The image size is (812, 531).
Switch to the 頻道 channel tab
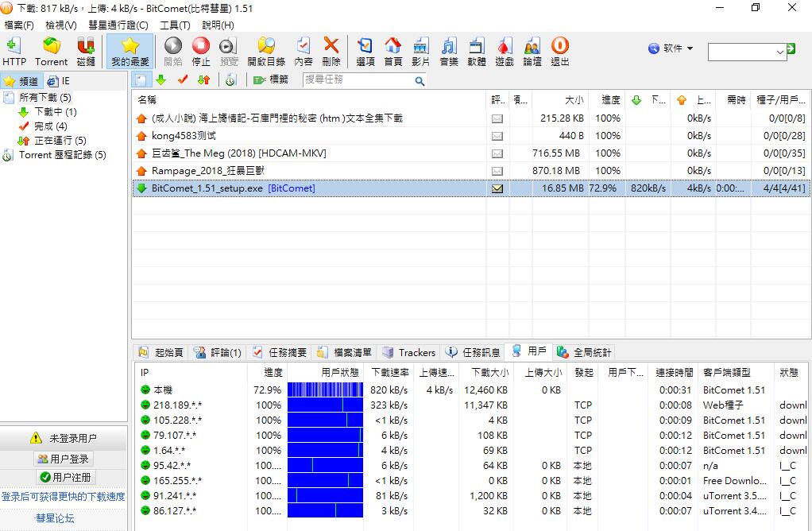point(21,81)
